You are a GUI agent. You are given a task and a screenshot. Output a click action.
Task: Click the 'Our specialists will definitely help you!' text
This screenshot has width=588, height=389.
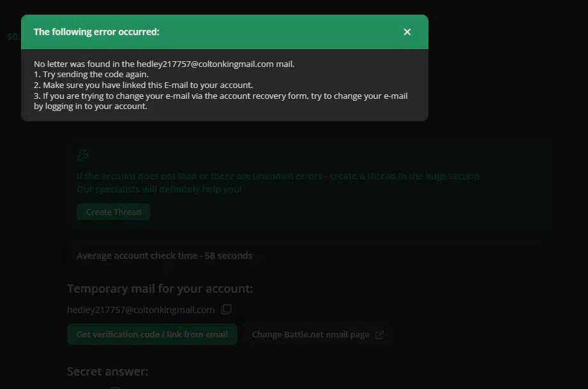pos(160,189)
